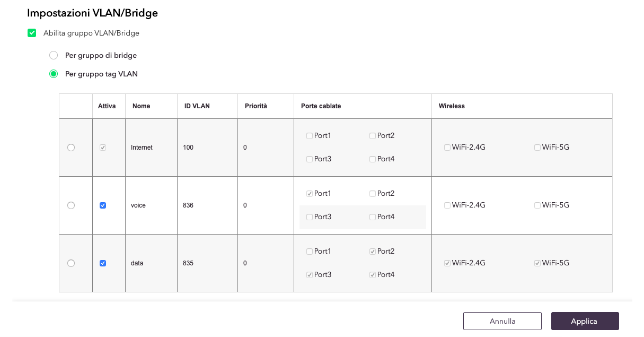Select Per gruppo tag VLAN option

(54, 74)
